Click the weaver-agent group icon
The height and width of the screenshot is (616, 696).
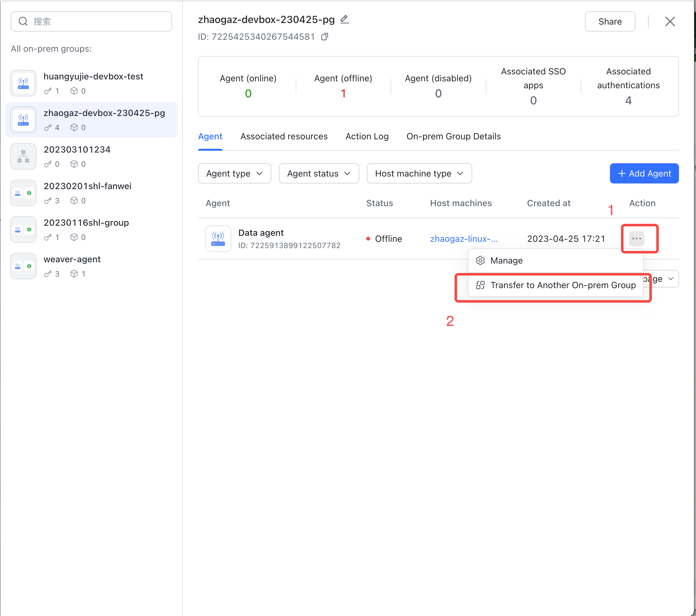tap(23, 266)
